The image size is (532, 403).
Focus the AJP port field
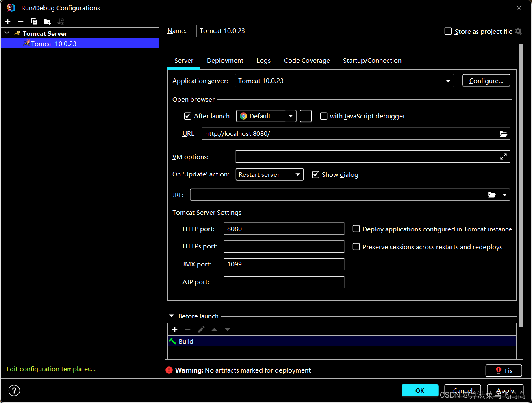pyautogui.click(x=284, y=282)
